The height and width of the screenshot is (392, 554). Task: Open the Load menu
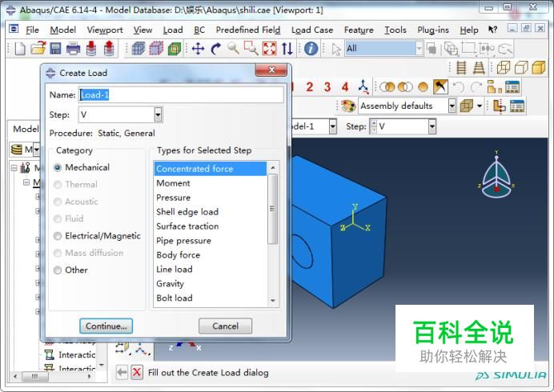tap(173, 30)
